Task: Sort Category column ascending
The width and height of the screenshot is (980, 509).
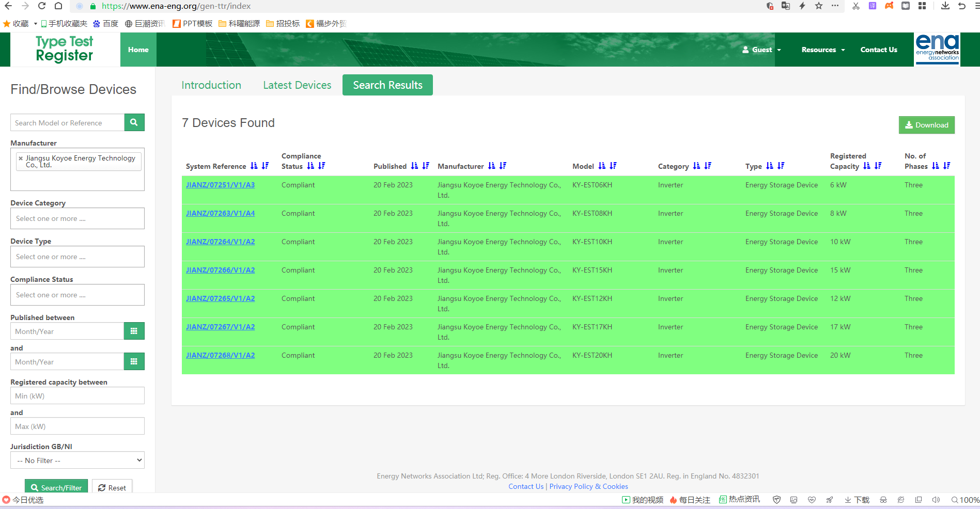Action: click(x=696, y=166)
